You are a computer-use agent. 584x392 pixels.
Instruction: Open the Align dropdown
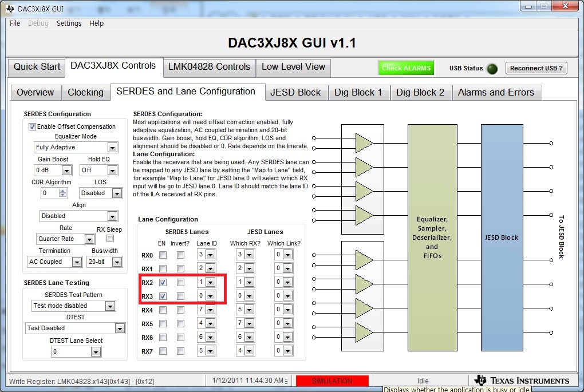pyautogui.click(x=112, y=216)
